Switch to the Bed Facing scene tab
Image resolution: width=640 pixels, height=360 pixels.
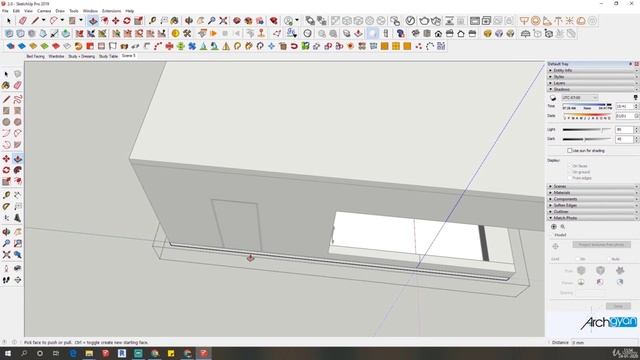coord(36,56)
